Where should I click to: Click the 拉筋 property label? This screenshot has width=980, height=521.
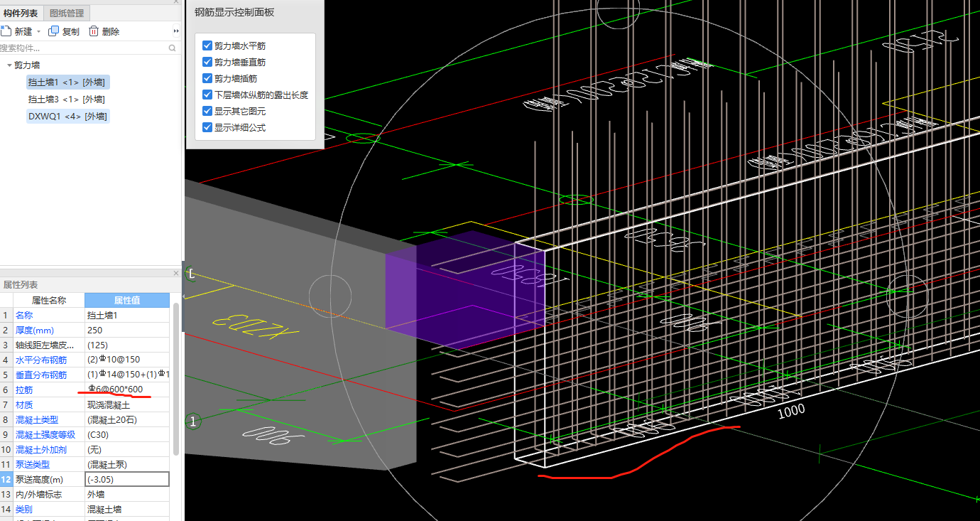pos(24,390)
